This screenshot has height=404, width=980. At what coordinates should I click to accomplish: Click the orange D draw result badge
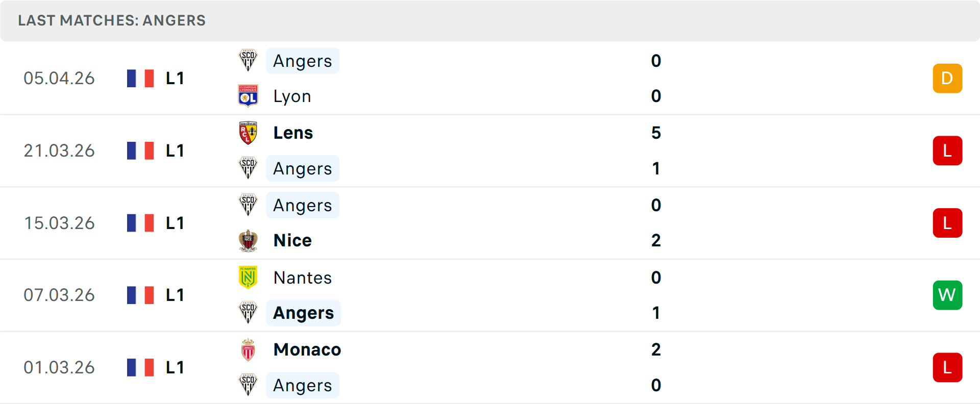[947, 79]
